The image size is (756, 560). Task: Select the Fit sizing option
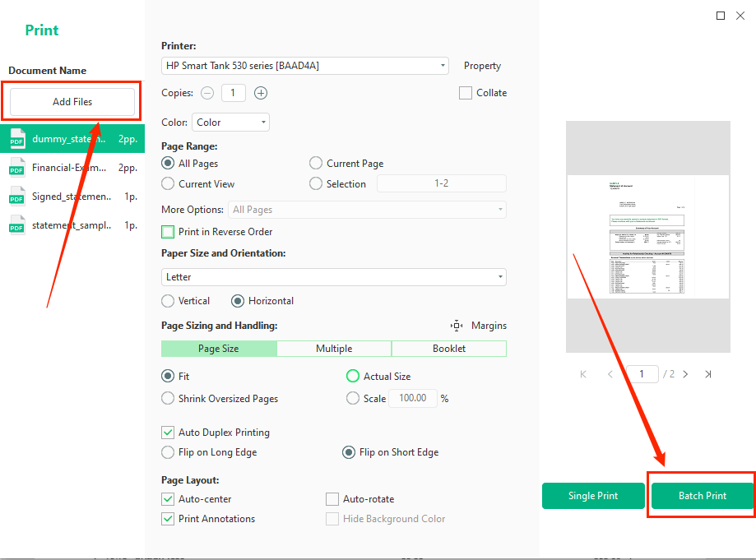tap(168, 376)
